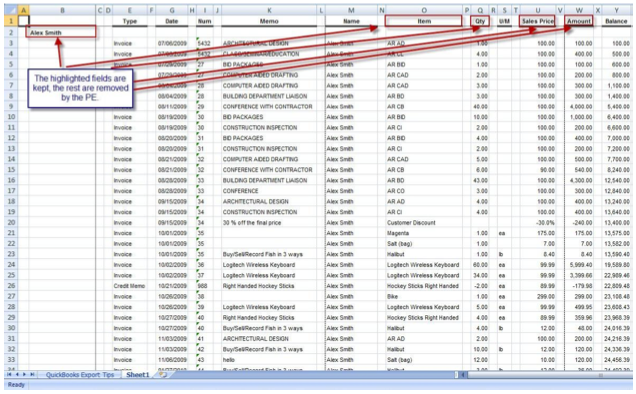636x394 pixels.
Task: Click the 988 Num cell
Action: point(204,286)
